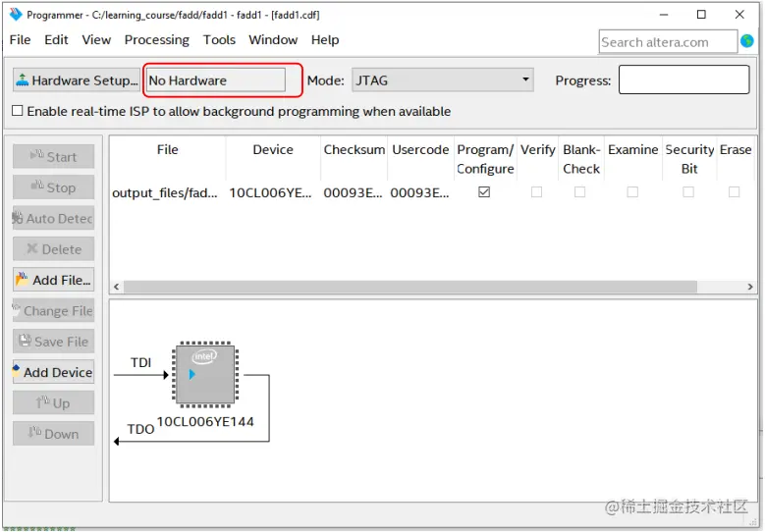The width and height of the screenshot is (765, 532).
Task: Select the output_files/fad... file cell
Action: click(165, 193)
